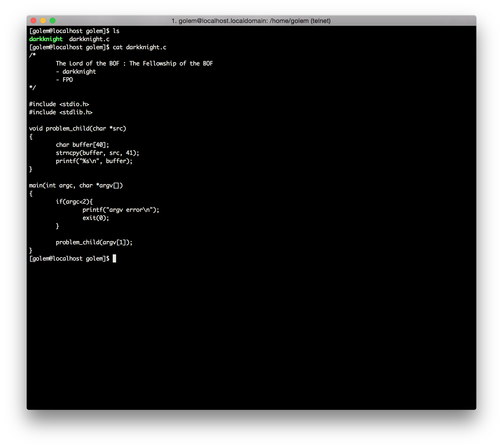
Task: Click the if(argc<2){ condition line
Action: [74, 202]
